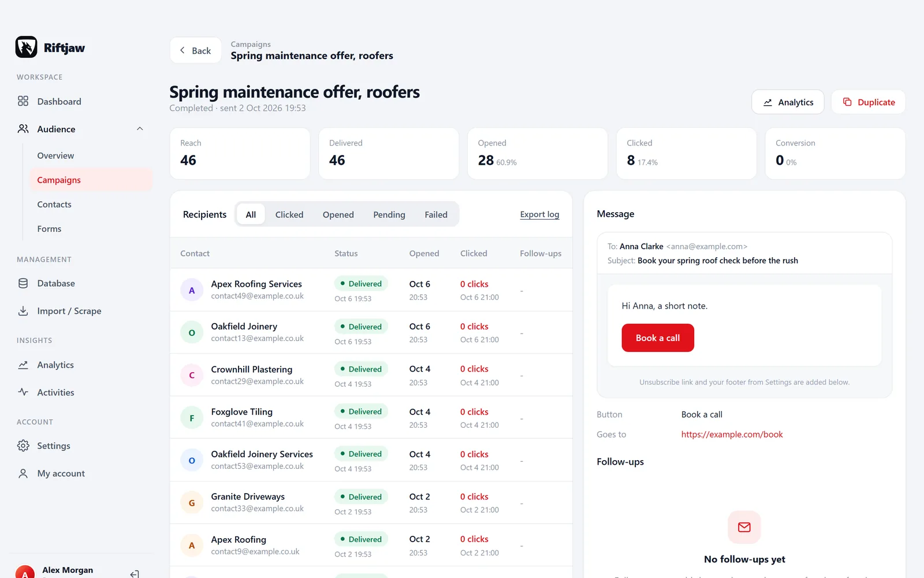Click the Conversion stat card
The height and width of the screenshot is (578, 924).
click(835, 153)
